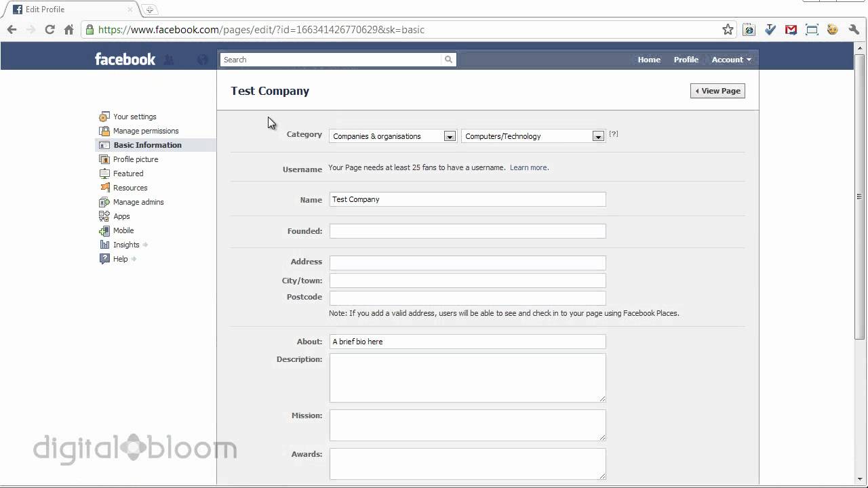868x488 pixels.
Task: Click the blue checkmark extension icon
Action: pos(770,29)
